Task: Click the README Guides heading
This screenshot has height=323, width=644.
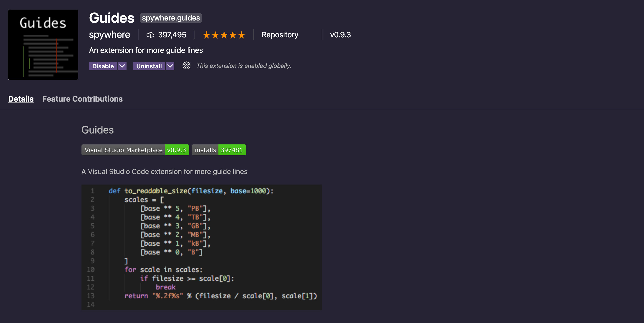Action: (x=97, y=130)
